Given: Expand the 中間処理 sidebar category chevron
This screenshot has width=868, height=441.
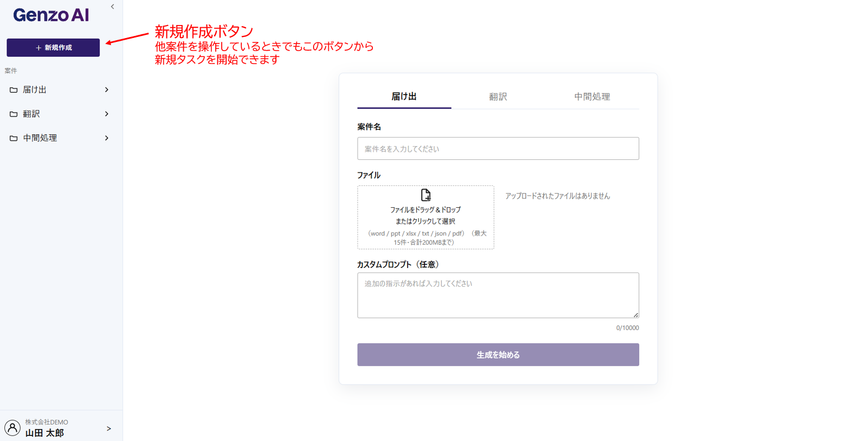Looking at the screenshot, I should pyautogui.click(x=107, y=138).
